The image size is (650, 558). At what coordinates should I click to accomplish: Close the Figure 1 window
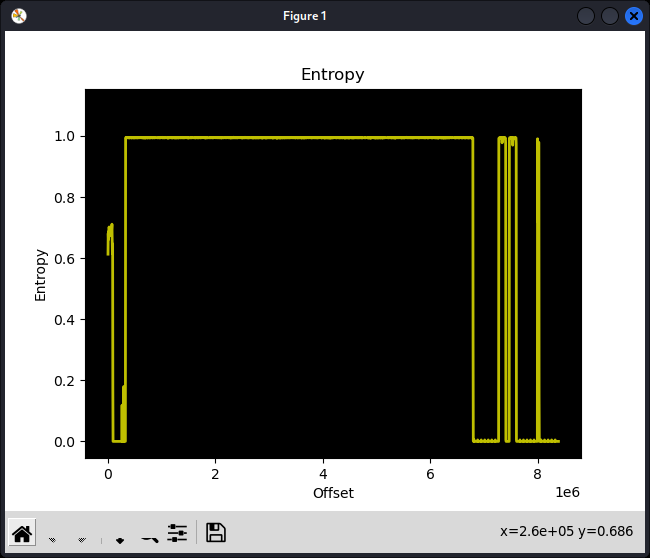click(634, 15)
